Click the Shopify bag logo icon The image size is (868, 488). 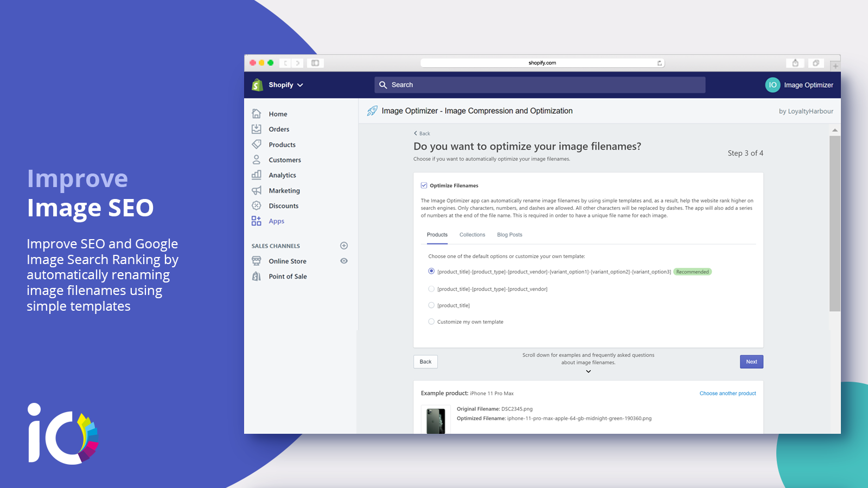pos(257,85)
